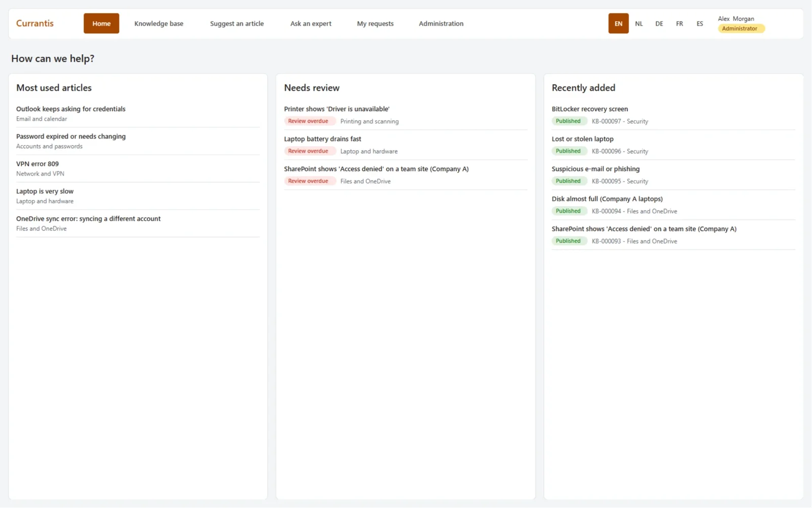Click 'KB-000094 - Files and OneDrive' text
This screenshot has height=508, width=812.
(634, 211)
